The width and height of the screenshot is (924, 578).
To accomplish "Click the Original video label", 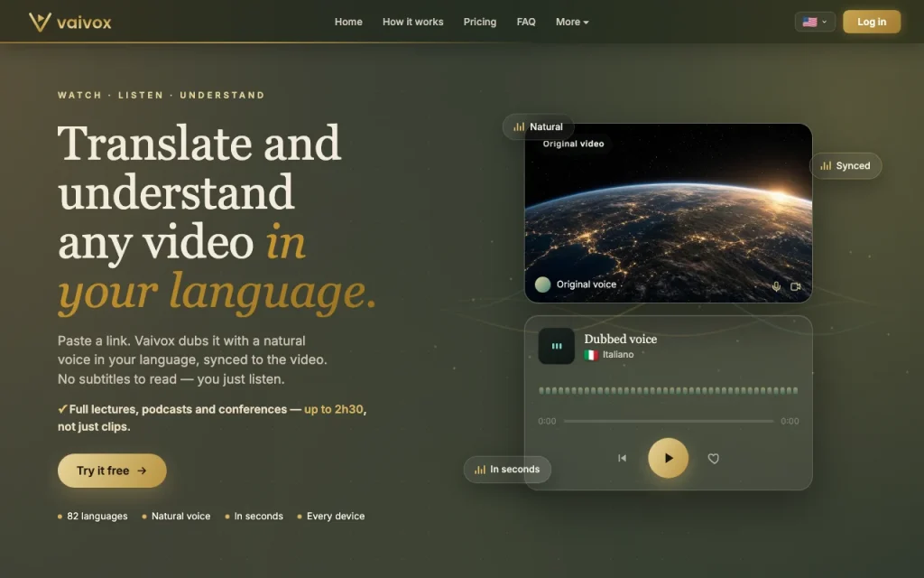I will coord(573,144).
